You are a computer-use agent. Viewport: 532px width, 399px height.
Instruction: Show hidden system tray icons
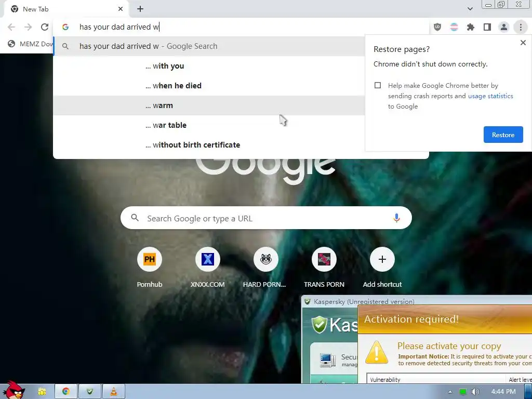tap(450, 392)
